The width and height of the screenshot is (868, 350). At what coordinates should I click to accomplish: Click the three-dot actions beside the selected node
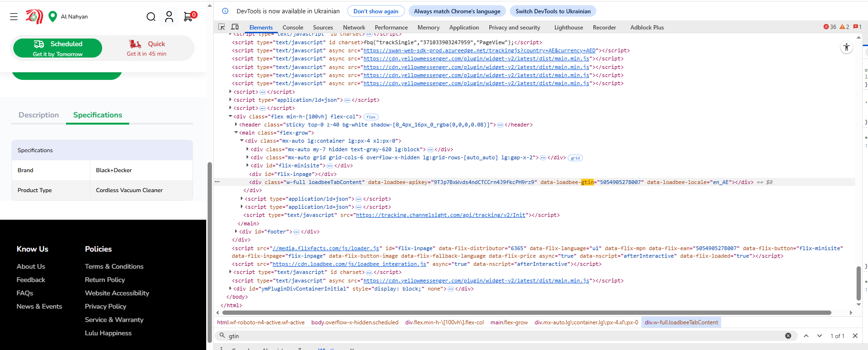[x=217, y=182]
